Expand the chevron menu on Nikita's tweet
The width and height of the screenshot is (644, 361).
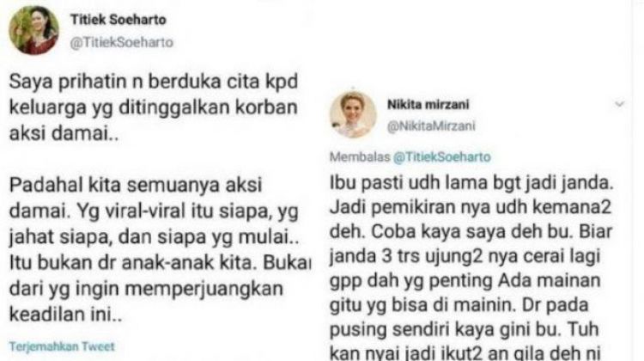(x=619, y=105)
